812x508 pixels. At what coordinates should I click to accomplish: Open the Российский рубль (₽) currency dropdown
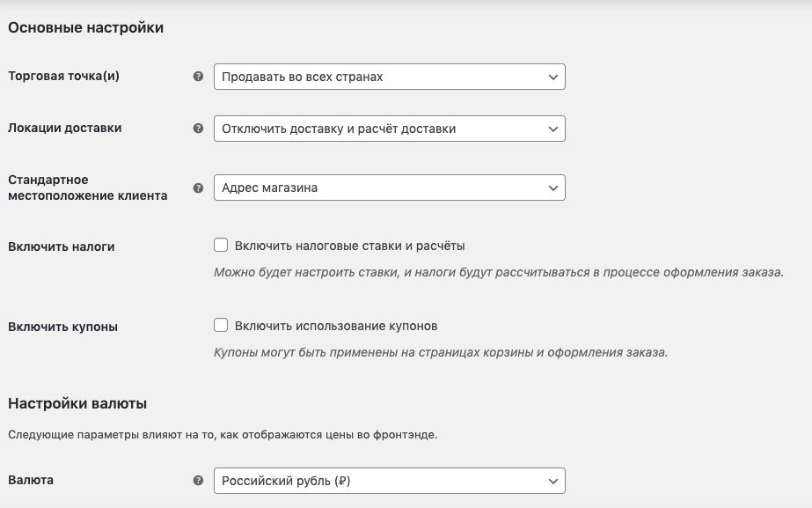tap(390, 481)
